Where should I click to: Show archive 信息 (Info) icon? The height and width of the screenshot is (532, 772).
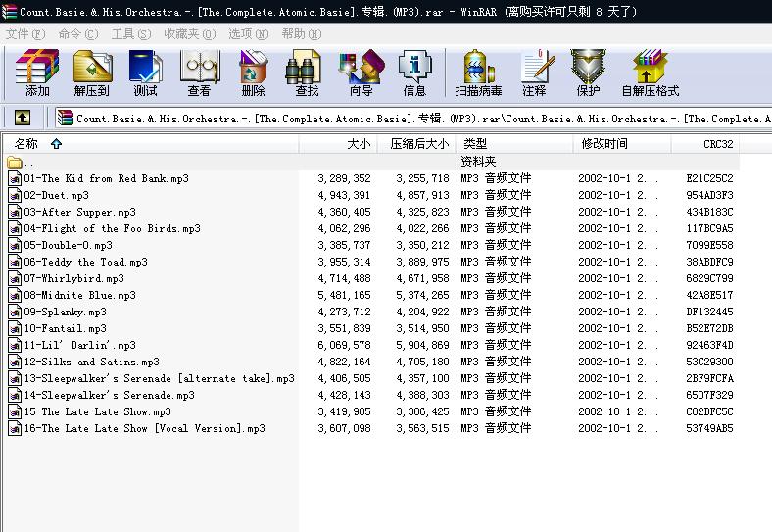tap(414, 73)
